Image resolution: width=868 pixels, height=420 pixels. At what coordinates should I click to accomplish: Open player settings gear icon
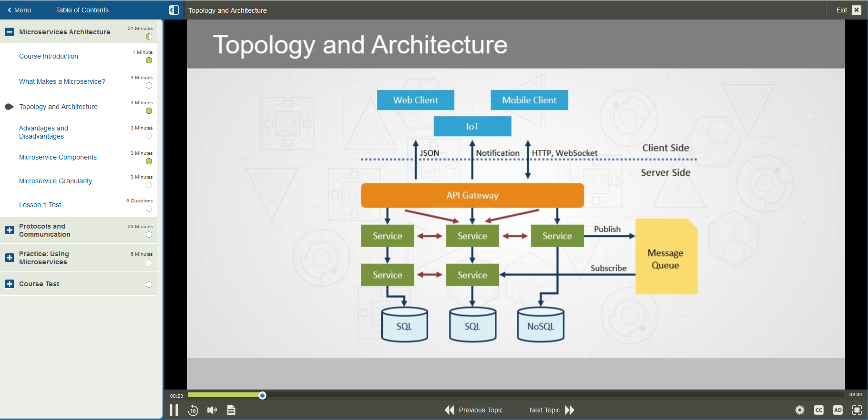point(800,410)
